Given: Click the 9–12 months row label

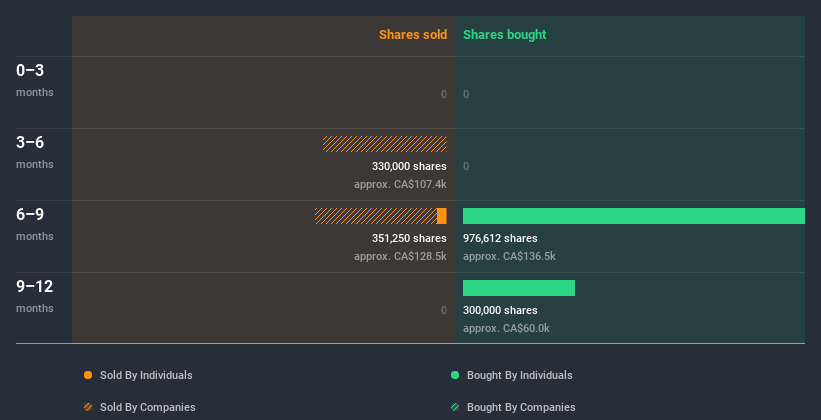Looking at the screenshot, I should pos(35,296).
